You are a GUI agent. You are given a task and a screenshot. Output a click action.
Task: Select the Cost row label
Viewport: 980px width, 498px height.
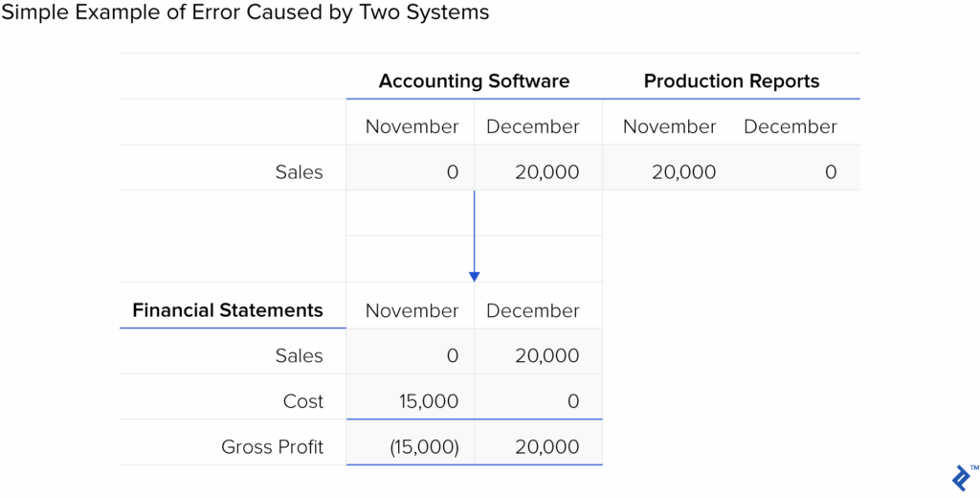tap(303, 401)
